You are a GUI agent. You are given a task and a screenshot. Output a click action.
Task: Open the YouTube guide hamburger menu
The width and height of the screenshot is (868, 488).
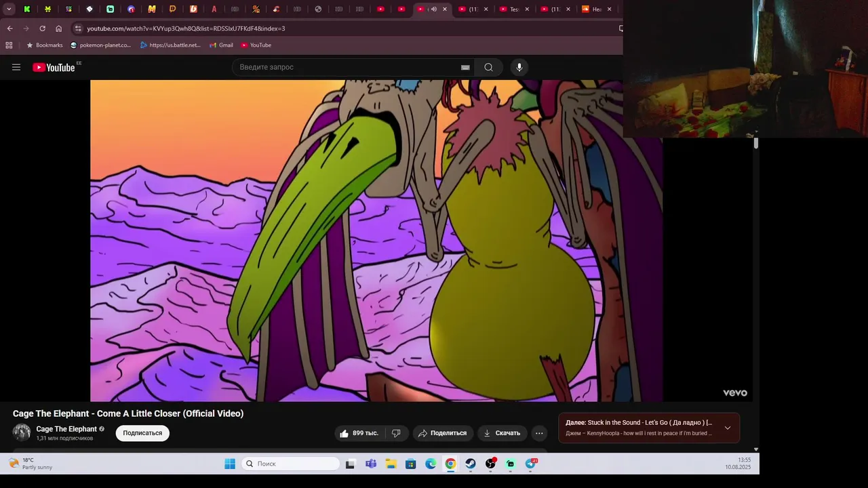(x=16, y=67)
